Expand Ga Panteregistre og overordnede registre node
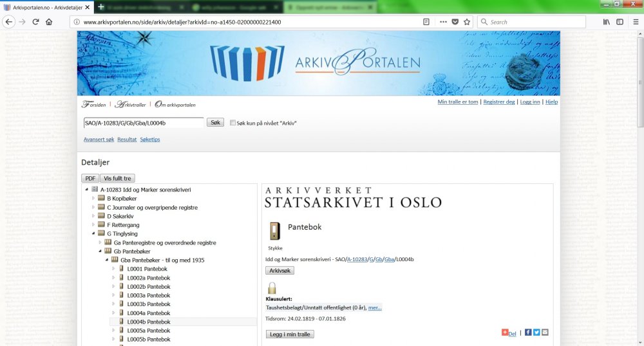 [x=100, y=242]
